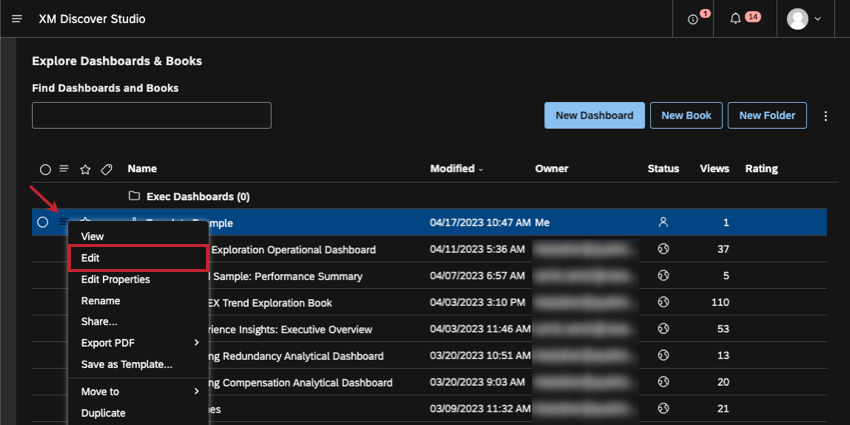This screenshot has height=425, width=850.
Task: Select the highlighted dashboard row radio circle
Action: 43,222
